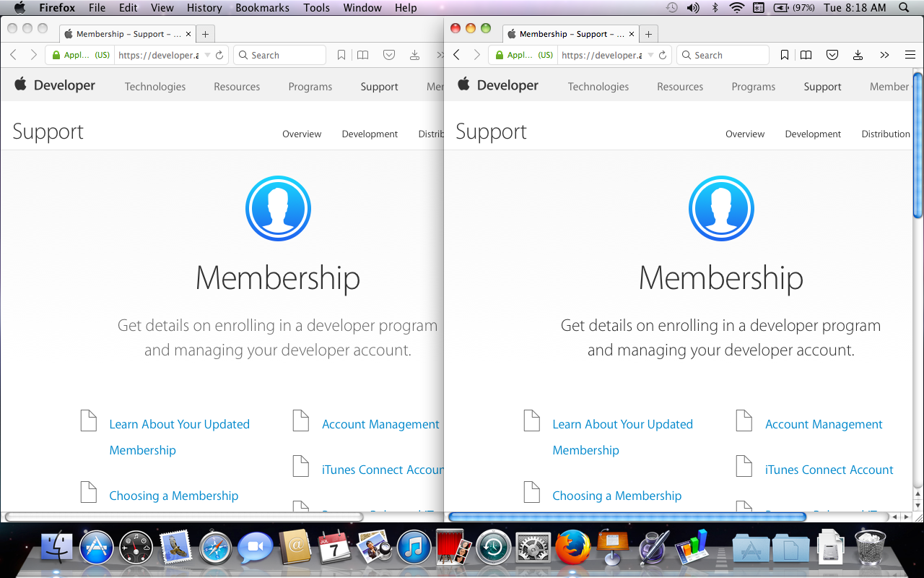The image size is (924, 578).
Task: Click horizontal scrollbar in left Firefox window
Action: tap(183, 517)
